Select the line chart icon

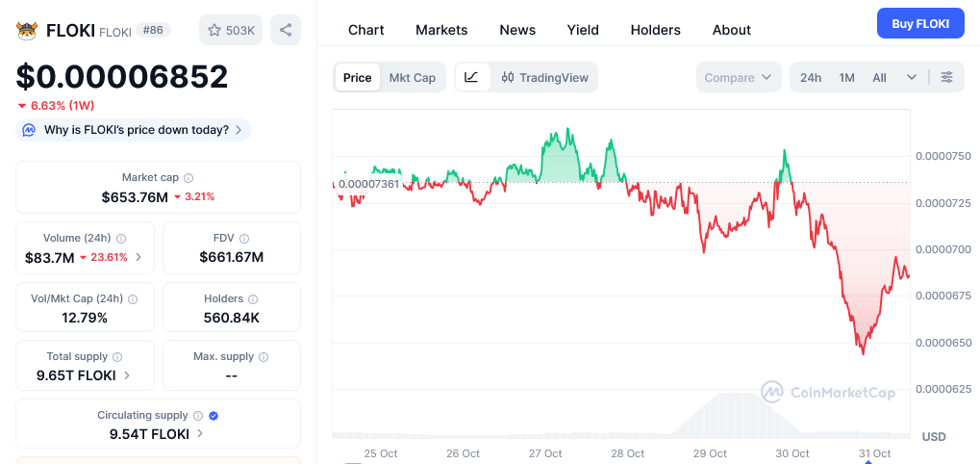click(471, 77)
